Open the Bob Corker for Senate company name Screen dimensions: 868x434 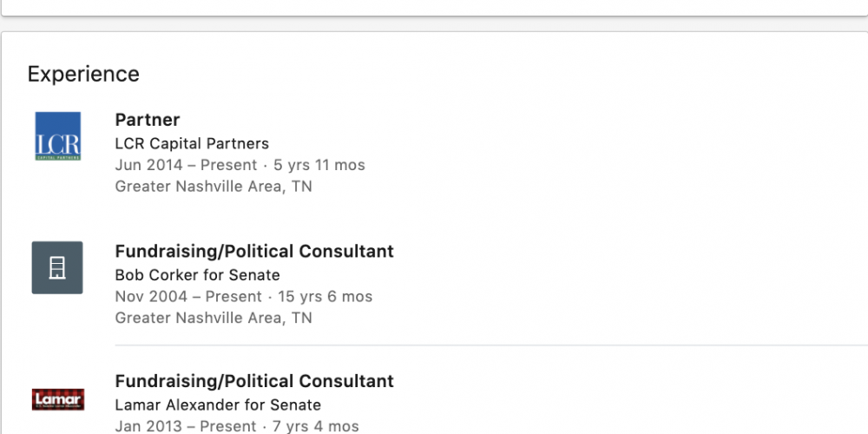click(x=197, y=275)
